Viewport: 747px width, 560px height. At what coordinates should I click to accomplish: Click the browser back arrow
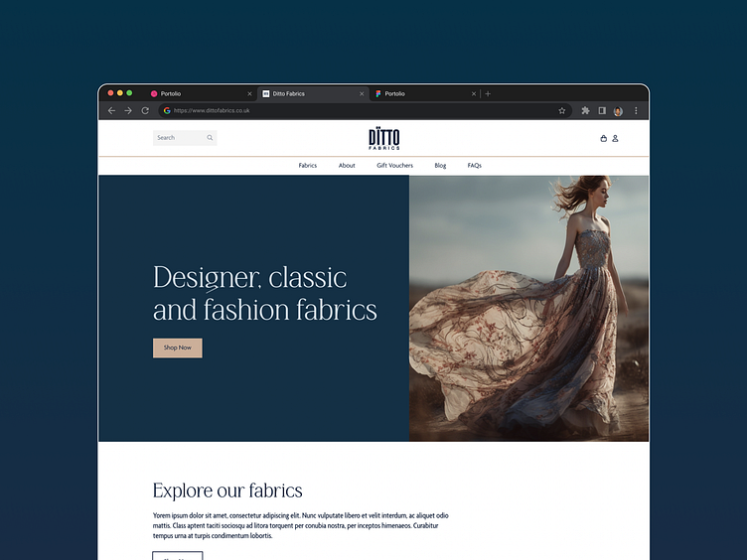pyautogui.click(x=111, y=110)
